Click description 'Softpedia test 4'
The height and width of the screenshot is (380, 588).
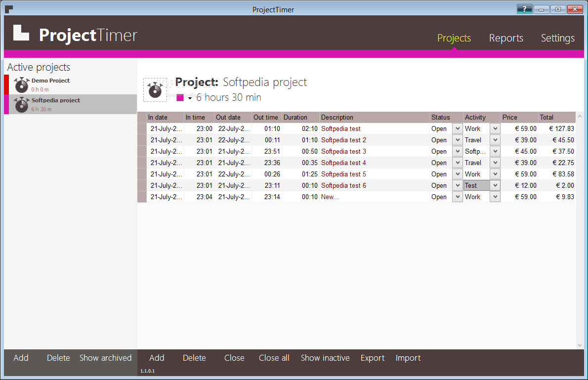point(343,163)
